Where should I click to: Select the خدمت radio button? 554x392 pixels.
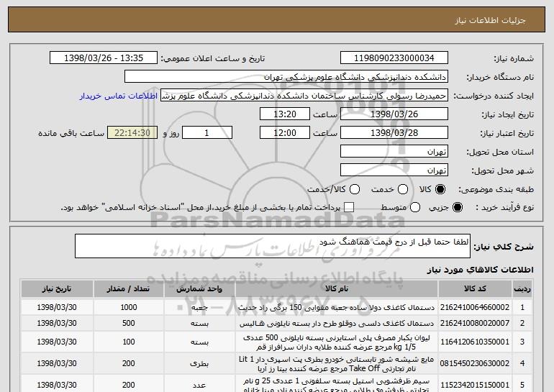tap(403, 189)
